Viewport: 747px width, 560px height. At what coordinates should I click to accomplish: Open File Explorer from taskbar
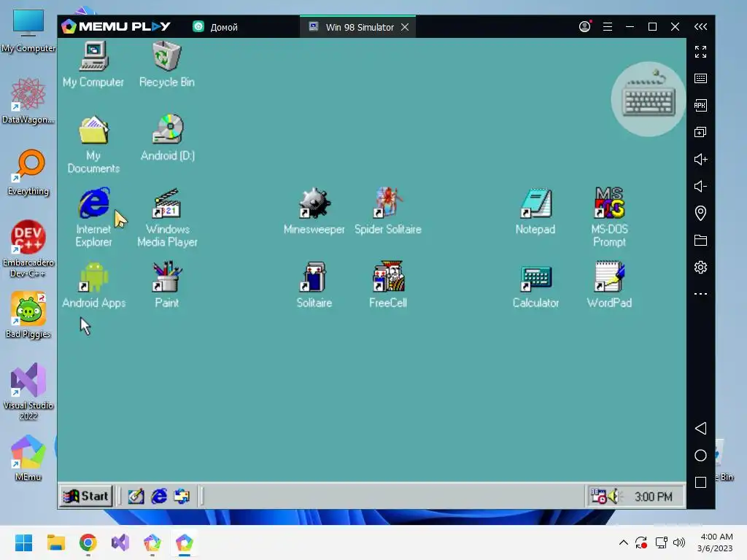click(x=55, y=542)
